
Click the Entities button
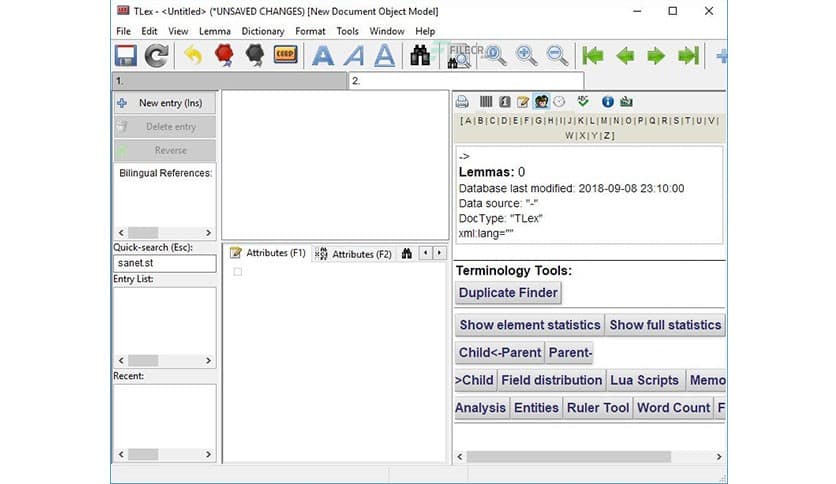(536, 408)
